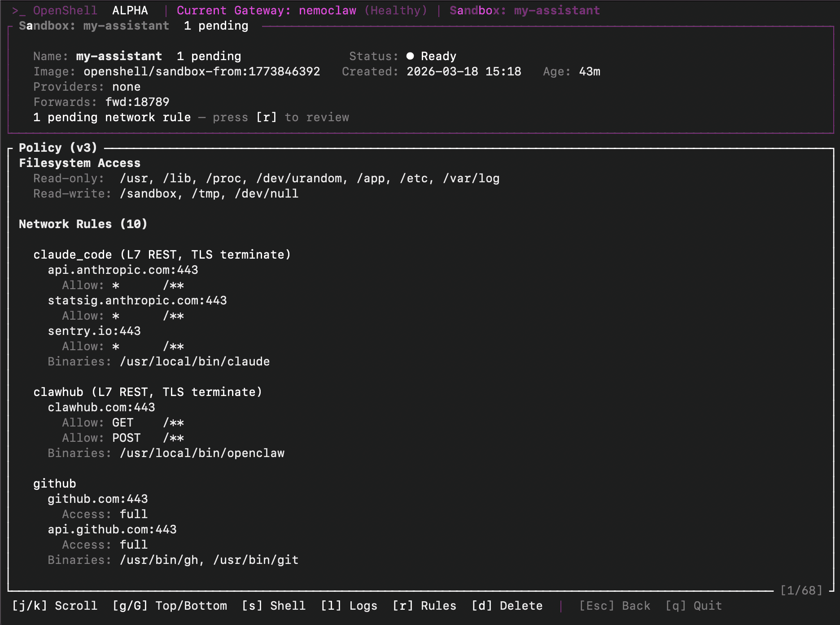Expand the Policy (v3) panel header

57,147
